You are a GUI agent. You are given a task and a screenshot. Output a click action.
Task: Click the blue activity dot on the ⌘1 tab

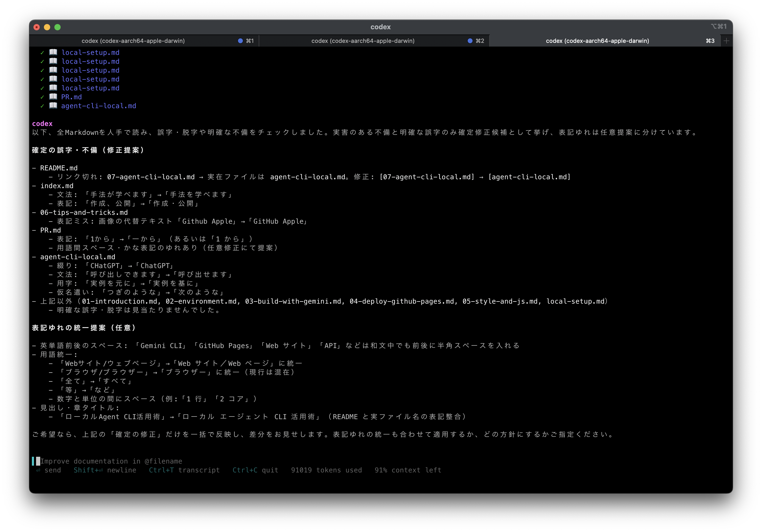(240, 41)
